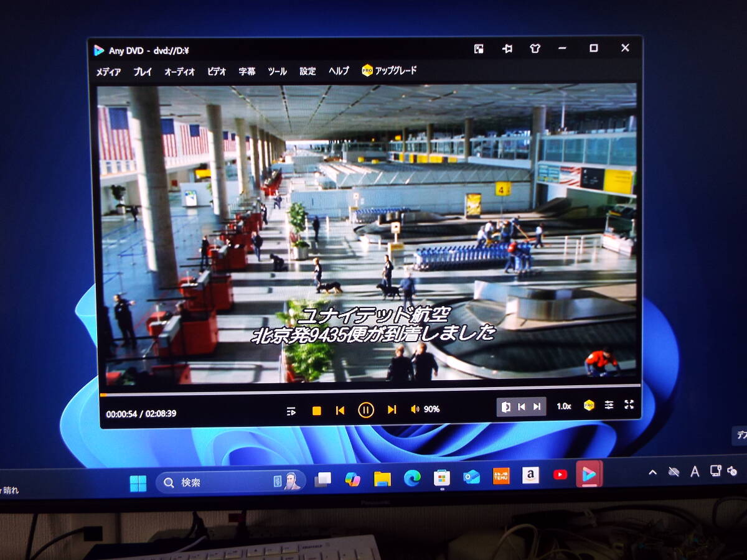The width and height of the screenshot is (747, 560).
Task: Click the cloud sync tray icon
Action: pos(674,472)
